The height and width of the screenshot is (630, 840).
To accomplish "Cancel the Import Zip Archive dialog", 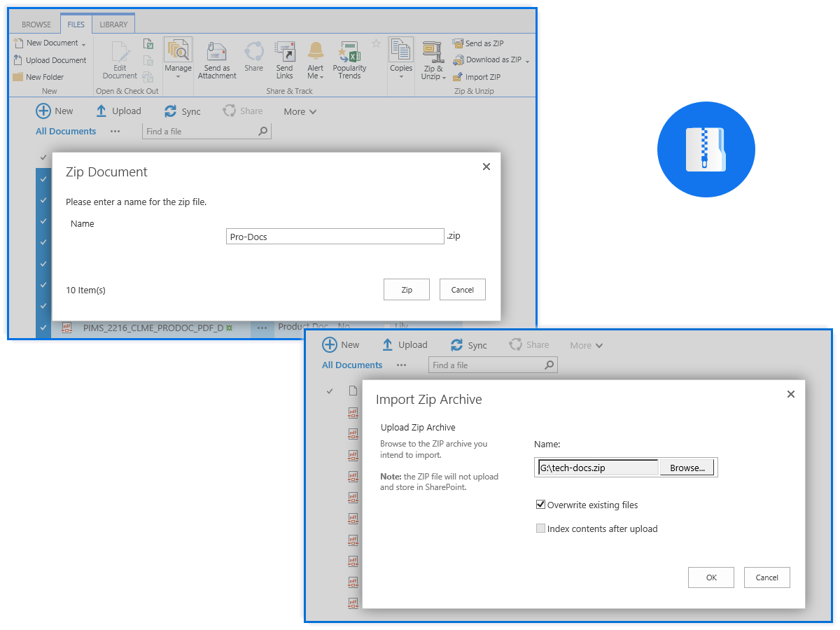I will (x=767, y=577).
